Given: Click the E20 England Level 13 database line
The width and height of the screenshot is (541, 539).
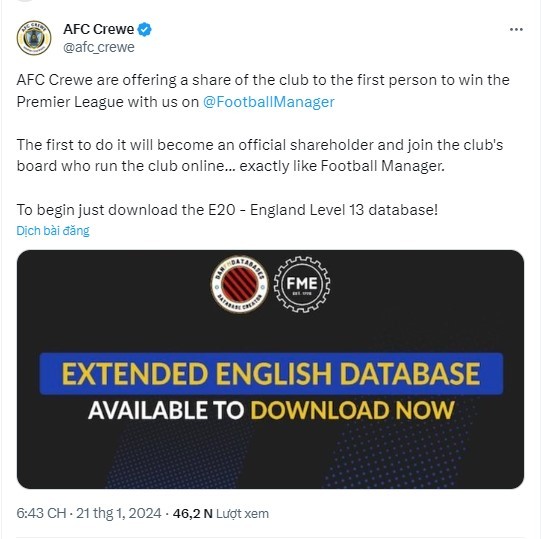Looking at the screenshot, I should coord(227,210).
